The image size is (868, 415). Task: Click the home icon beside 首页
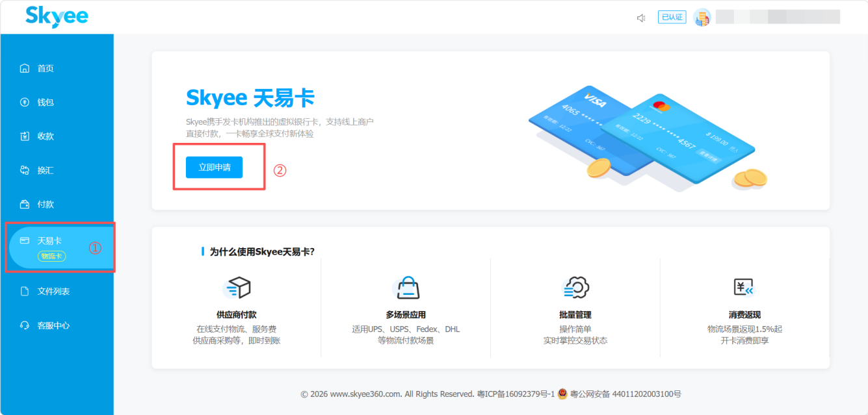pyautogui.click(x=25, y=68)
